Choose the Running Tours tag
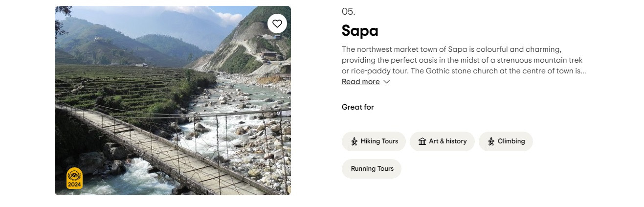Image resolution: width=644 pixels, height=207 pixels. [x=372, y=169]
